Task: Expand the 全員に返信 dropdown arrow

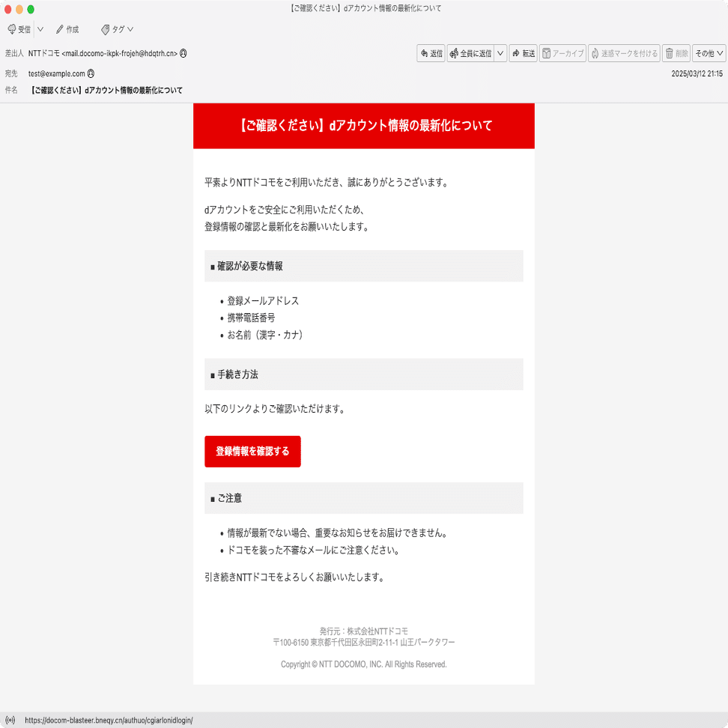Action: coord(500,53)
